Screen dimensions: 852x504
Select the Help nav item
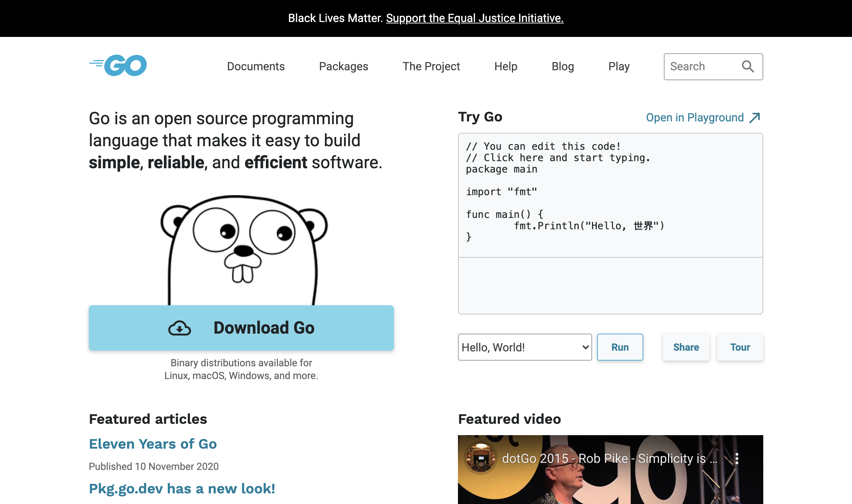pos(506,66)
